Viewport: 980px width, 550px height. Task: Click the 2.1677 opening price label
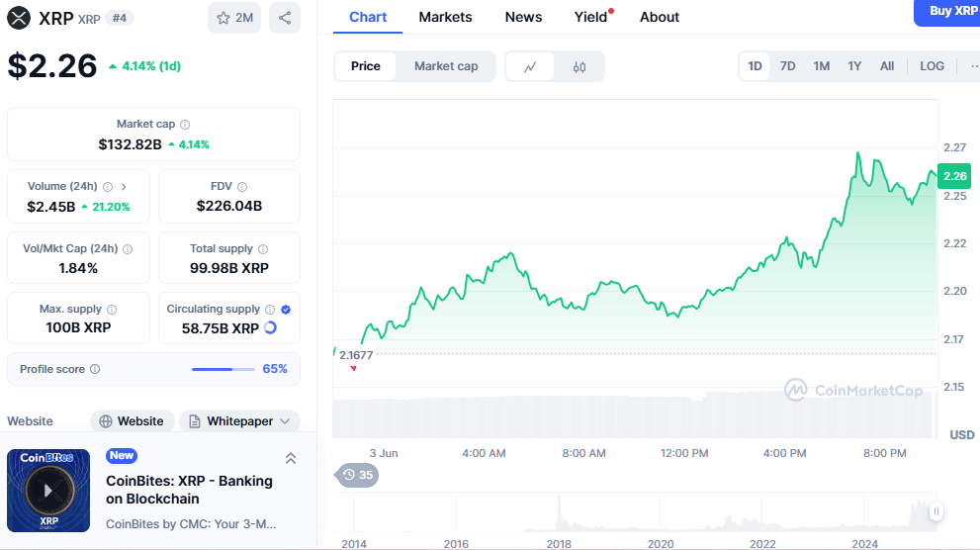(x=356, y=355)
